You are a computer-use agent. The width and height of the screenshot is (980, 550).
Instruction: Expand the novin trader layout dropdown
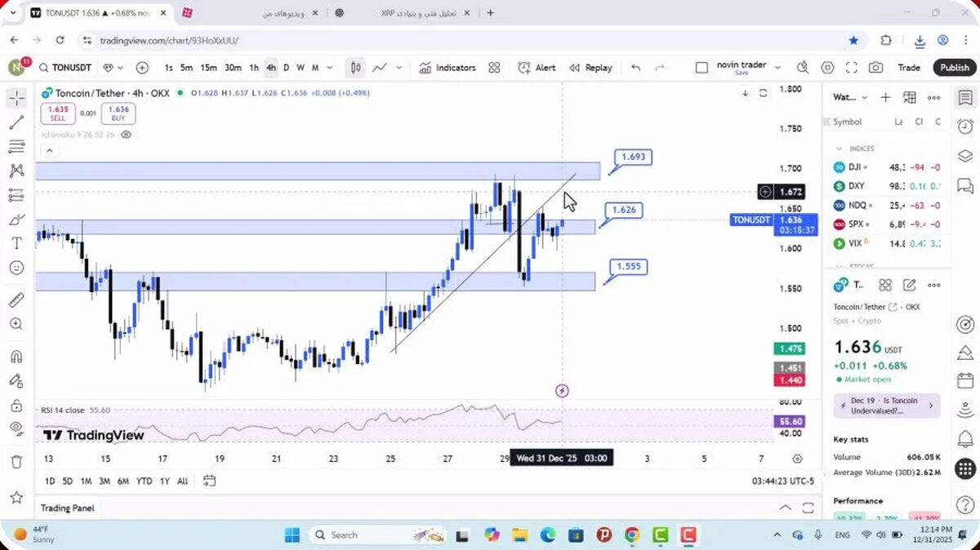(777, 68)
